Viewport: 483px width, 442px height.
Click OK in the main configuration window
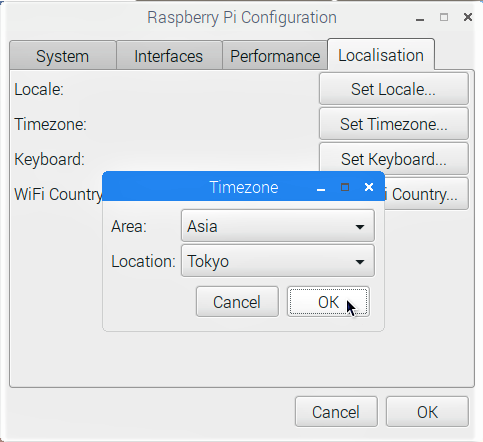(x=427, y=412)
